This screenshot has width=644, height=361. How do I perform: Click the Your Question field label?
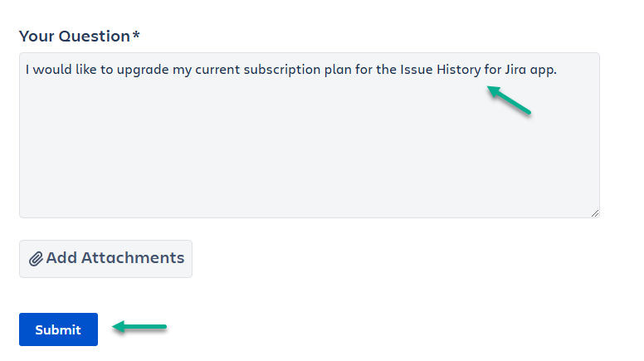(x=75, y=36)
